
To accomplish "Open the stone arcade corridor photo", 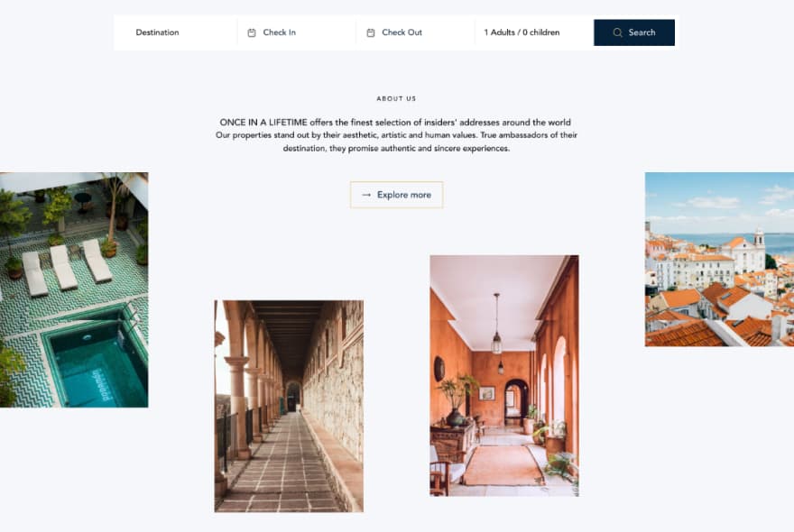I will (x=289, y=406).
